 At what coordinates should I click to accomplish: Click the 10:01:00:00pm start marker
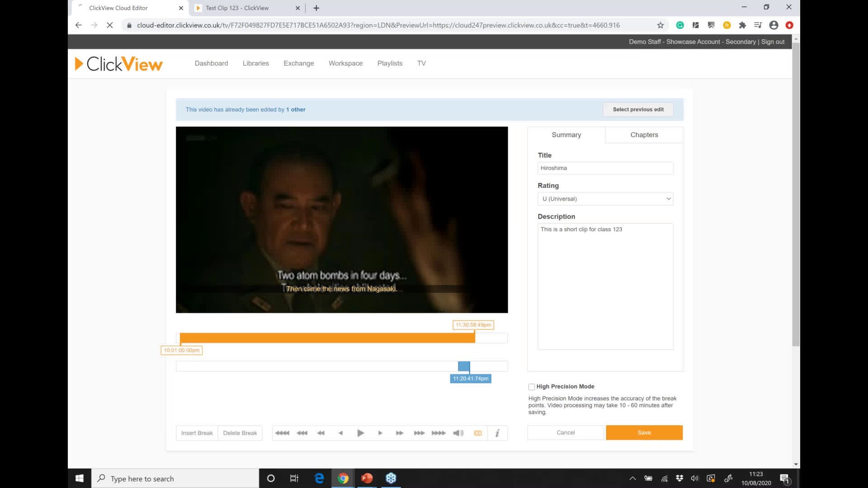point(182,350)
